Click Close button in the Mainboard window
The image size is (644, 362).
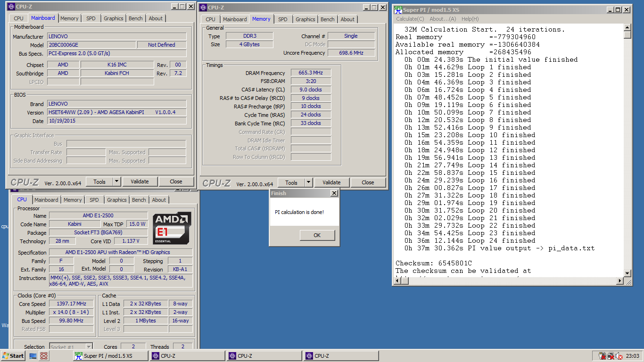pyautogui.click(x=176, y=181)
